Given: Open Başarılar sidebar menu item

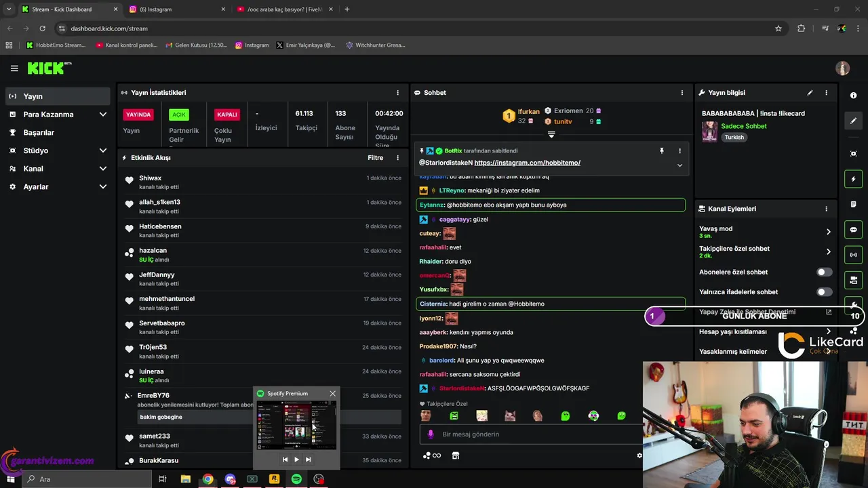Looking at the screenshot, I should click(58, 133).
